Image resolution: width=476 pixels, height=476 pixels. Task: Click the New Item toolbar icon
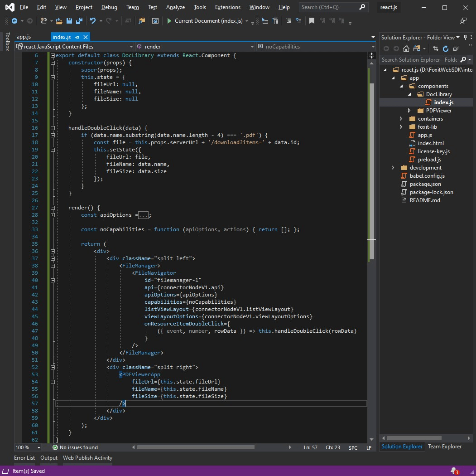click(x=44, y=21)
